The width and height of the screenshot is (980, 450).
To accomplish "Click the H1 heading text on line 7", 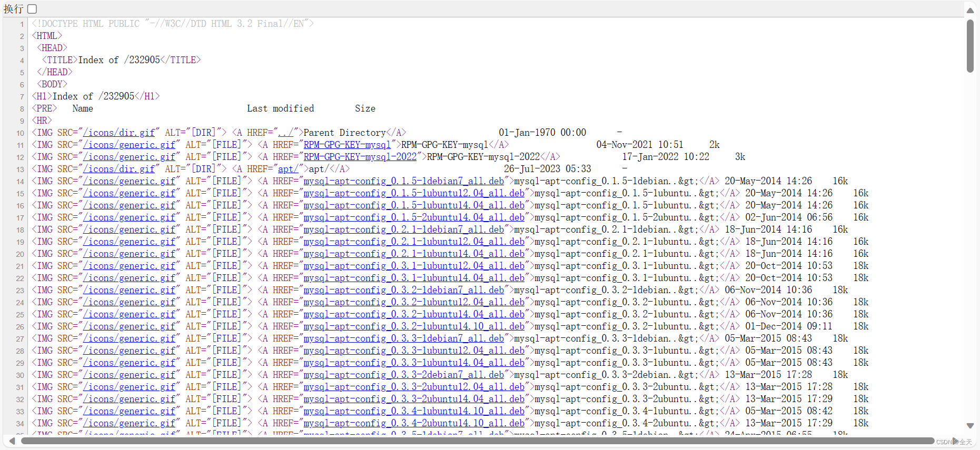I will coord(94,96).
